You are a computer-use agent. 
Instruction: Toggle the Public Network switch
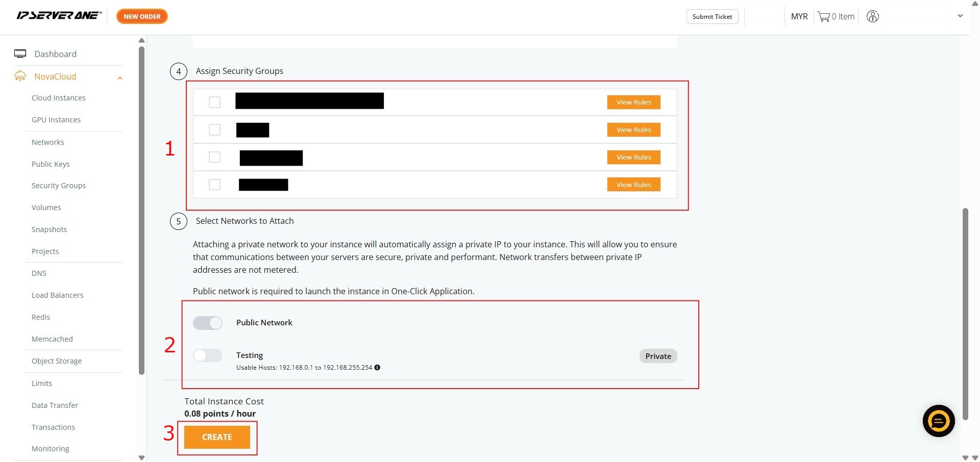pos(208,323)
